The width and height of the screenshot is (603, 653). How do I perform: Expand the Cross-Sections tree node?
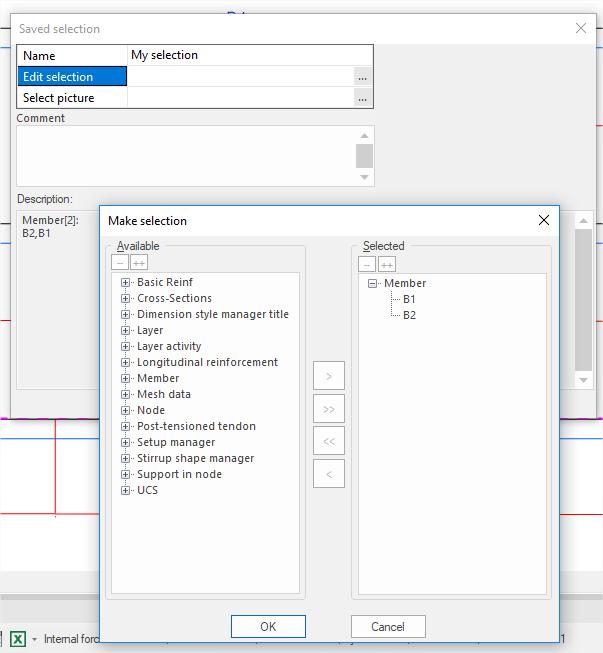[126, 299]
